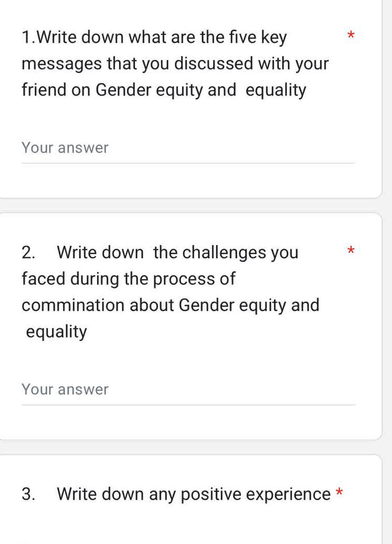This screenshot has height=544, width=392.
Task: Click "Write down what are the five key" line
Action: click(x=155, y=38)
